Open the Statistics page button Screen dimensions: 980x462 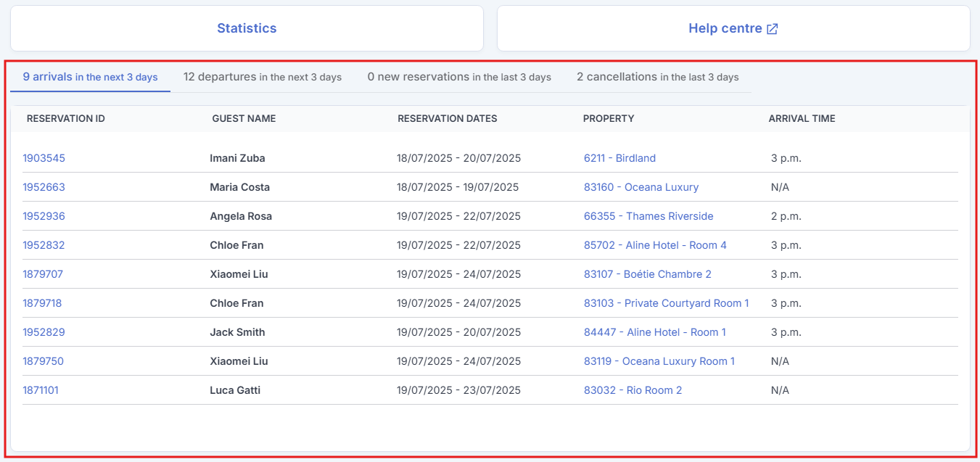tap(247, 28)
